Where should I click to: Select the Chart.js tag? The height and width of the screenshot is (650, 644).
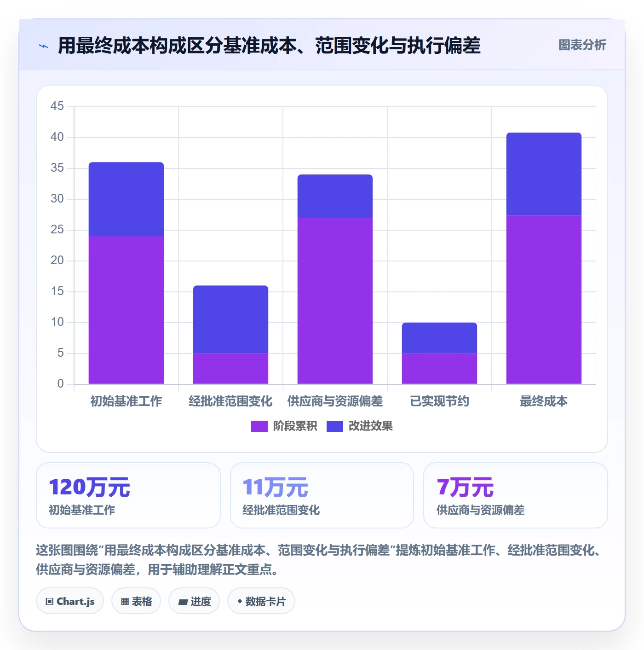click(x=70, y=601)
